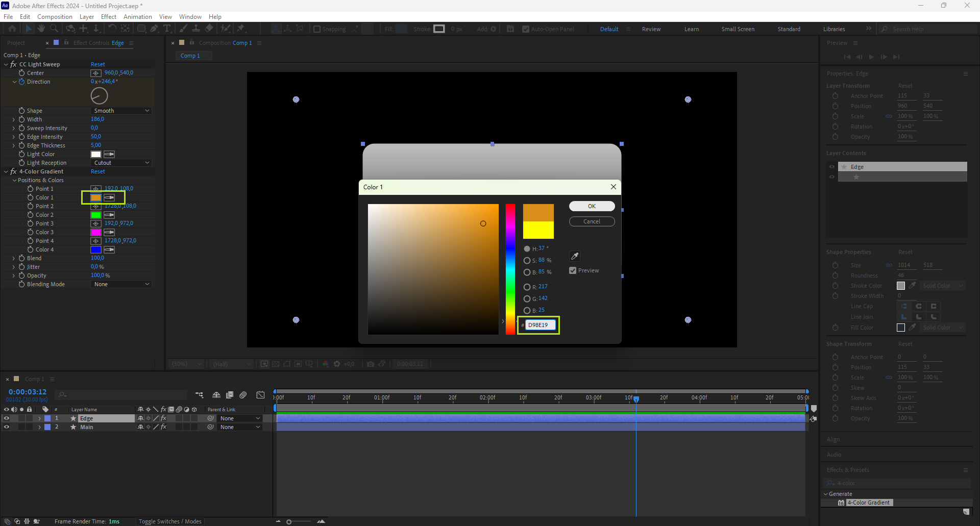This screenshot has width=980, height=526.
Task: Select the S saturation radio button
Action: (x=527, y=260)
